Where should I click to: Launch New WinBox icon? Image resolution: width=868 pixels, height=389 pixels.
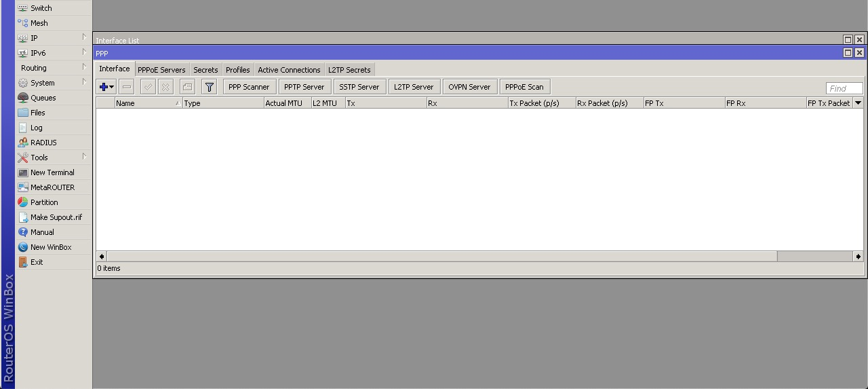[x=23, y=247]
